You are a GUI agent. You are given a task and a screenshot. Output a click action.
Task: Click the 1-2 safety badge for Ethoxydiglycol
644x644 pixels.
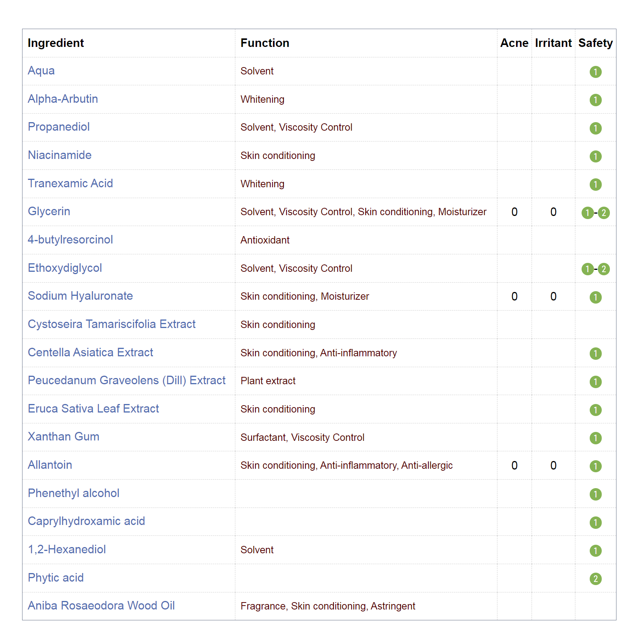point(595,269)
